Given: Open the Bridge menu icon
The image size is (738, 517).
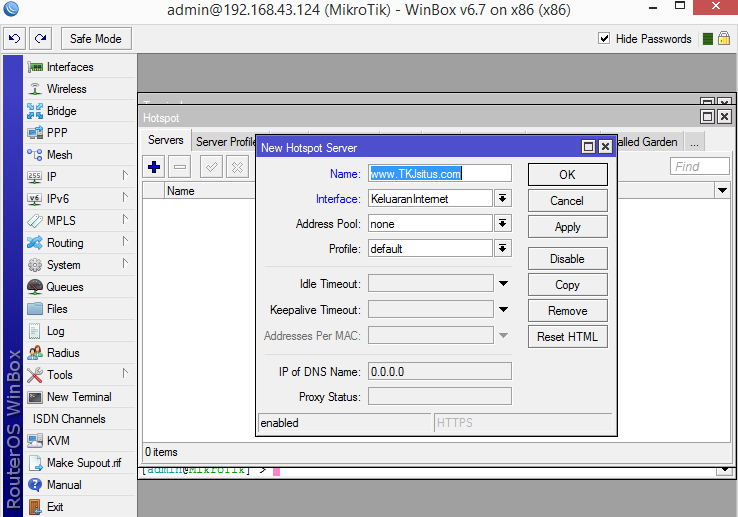Looking at the screenshot, I should (x=35, y=111).
